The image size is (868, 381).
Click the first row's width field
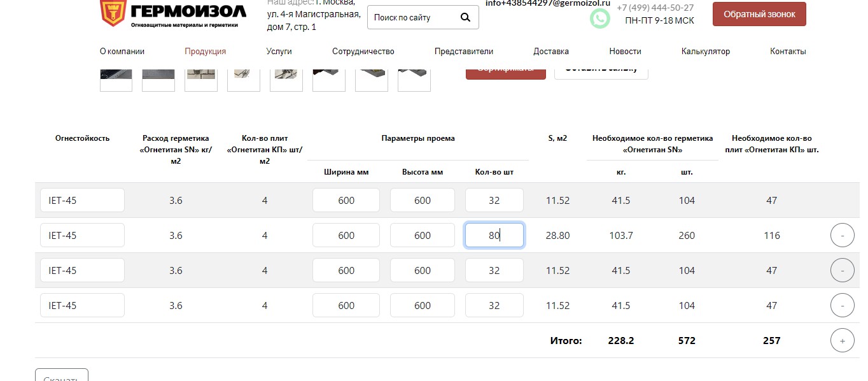click(x=346, y=200)
